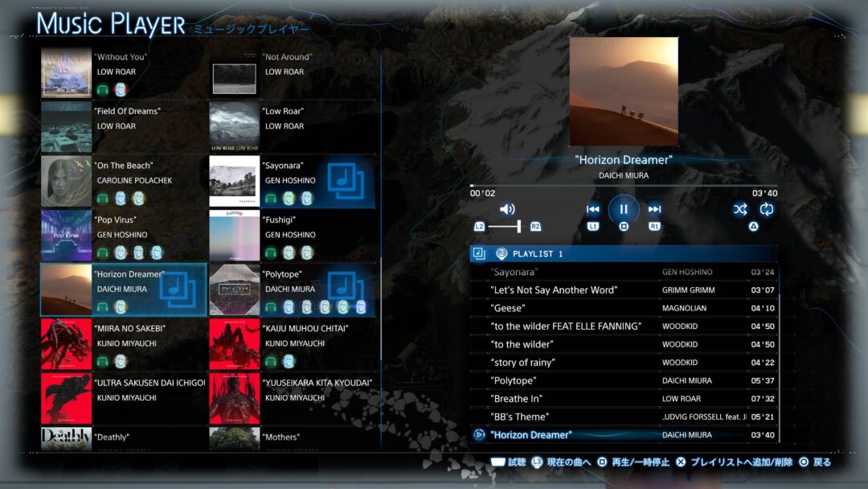This screenshot has height=489, width=868.
Task: Open the playlist stack icon beside PLAYLIST 1
Action: pos(479,253)
